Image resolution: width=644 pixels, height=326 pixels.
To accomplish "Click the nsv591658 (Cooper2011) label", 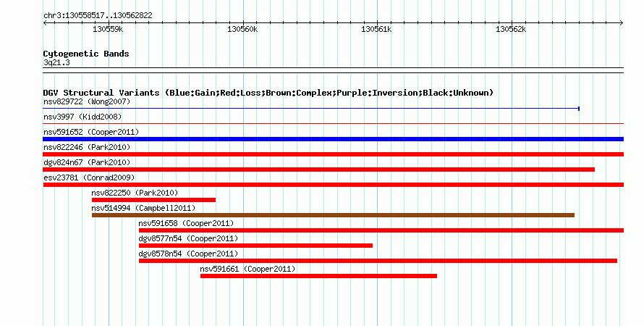I will click(186, 223).
